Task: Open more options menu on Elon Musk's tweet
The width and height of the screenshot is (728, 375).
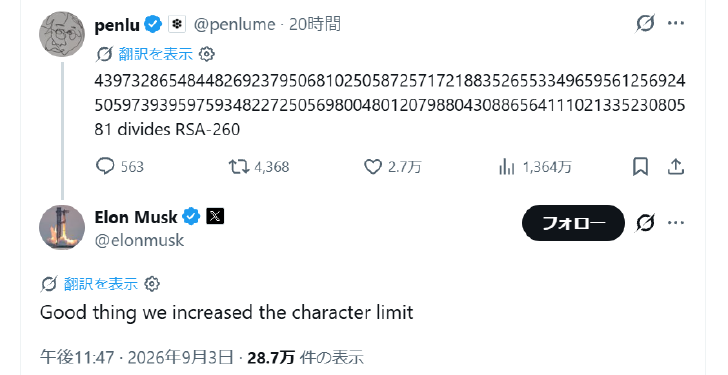Action: tap(676, 223)
